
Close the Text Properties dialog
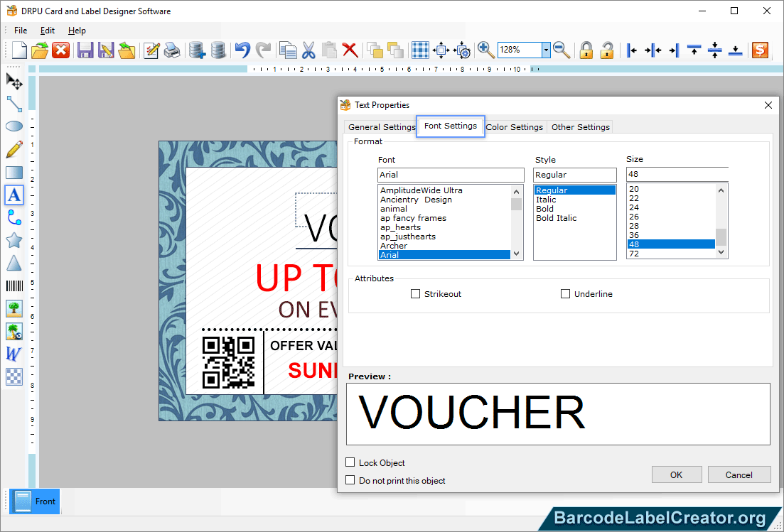click(768, 105)
